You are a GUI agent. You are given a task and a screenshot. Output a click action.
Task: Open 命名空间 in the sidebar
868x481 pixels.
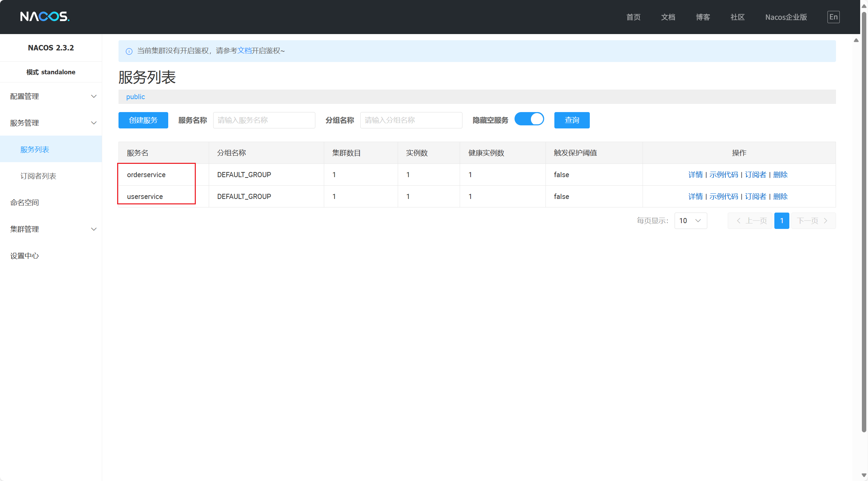[25, 203]
